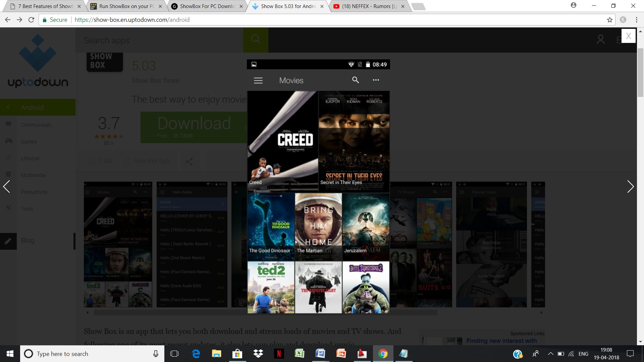Click the screenshots gallery horizontal scrollbar
The image size is (644, 362).
[266, 312]
